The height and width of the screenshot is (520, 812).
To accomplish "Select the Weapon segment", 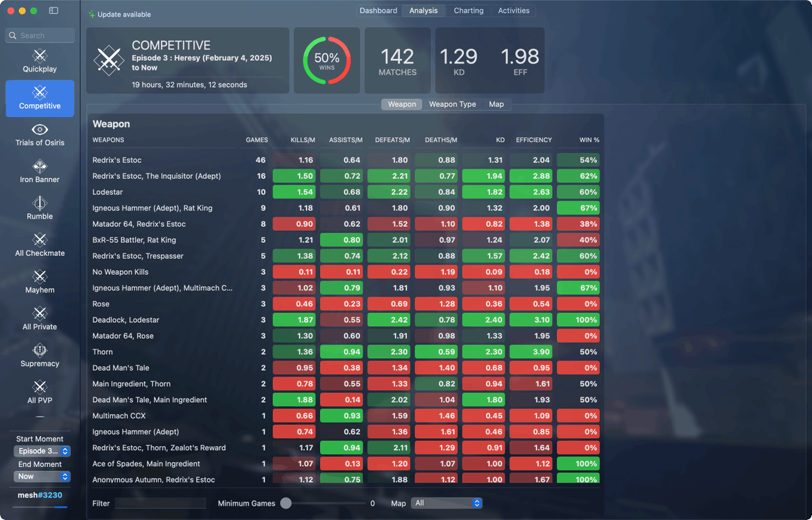I will (402, 104).
